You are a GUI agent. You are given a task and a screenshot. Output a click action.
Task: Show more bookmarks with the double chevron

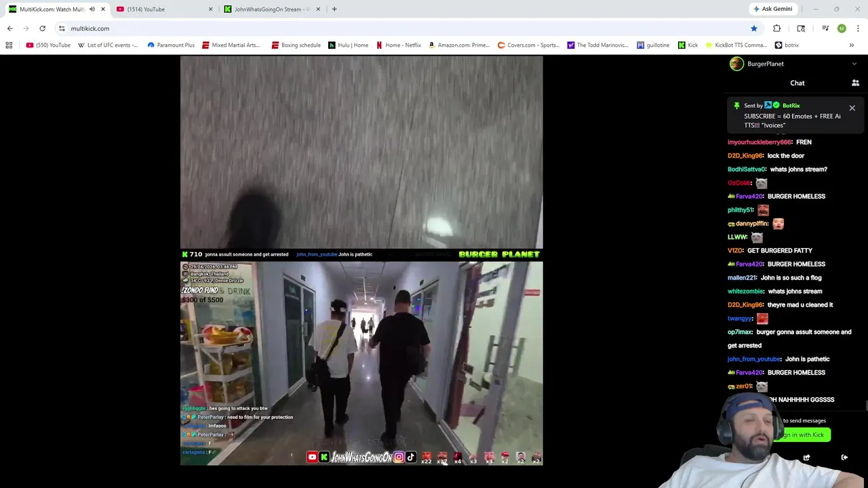[x=851, y=45]
